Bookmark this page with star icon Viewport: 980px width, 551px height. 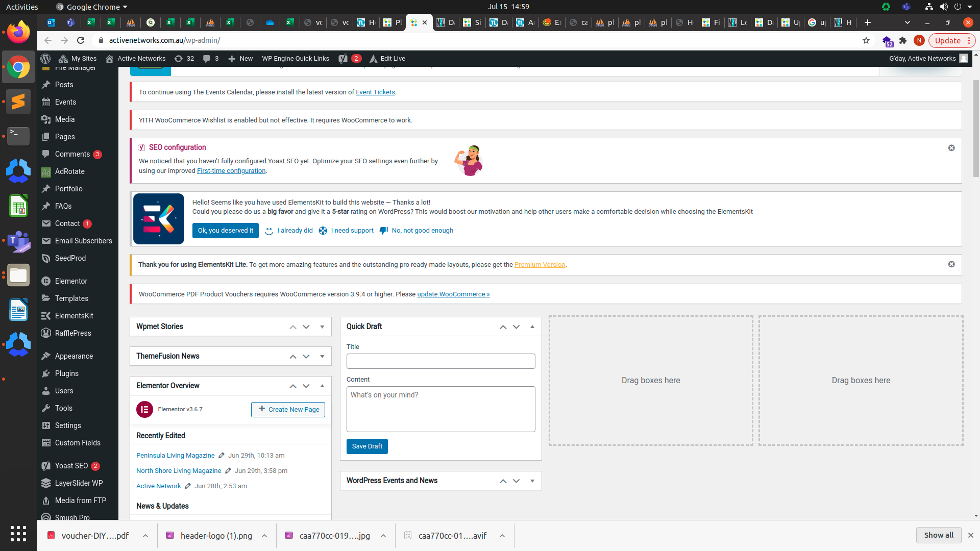866,40
